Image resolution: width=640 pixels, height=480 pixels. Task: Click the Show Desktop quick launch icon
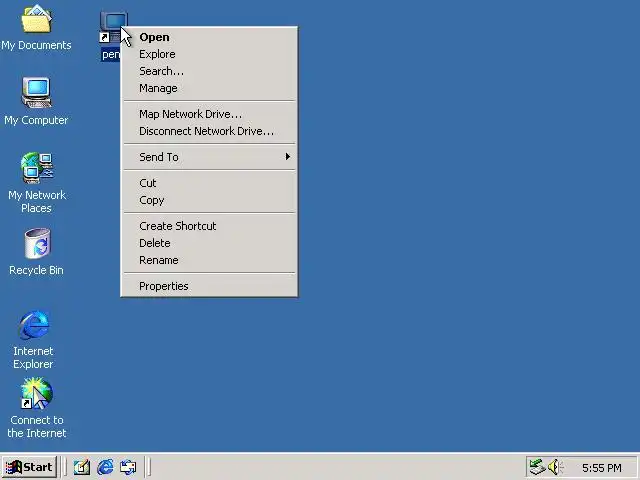(x=82, y=467)
